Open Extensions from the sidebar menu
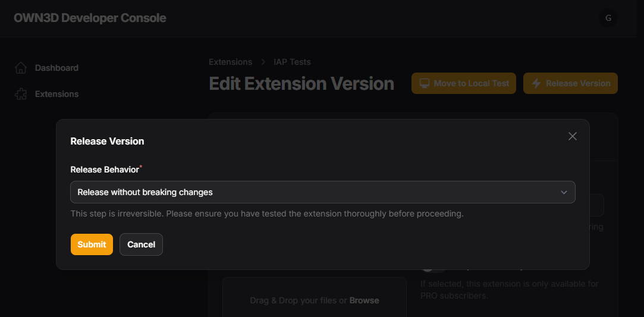Viewport: 644px width, 317px height. coord(56,94)
